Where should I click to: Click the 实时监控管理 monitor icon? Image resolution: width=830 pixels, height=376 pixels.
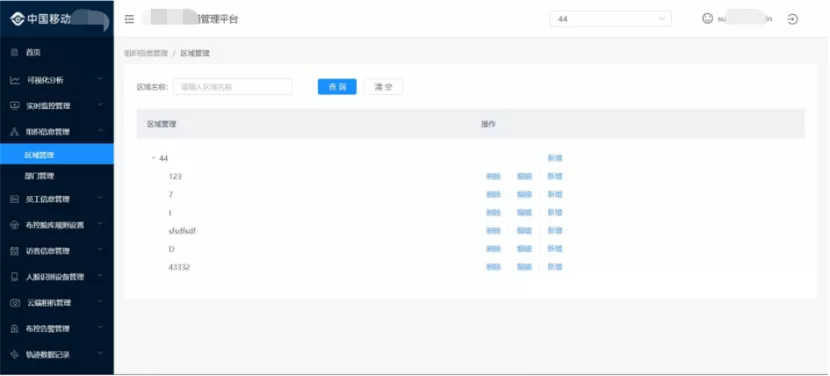click(x=15, y=106)
